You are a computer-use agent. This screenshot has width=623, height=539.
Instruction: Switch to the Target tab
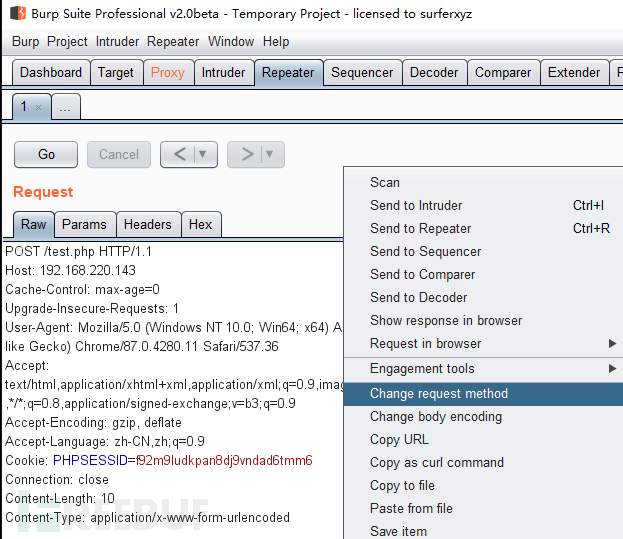[116, 73]
